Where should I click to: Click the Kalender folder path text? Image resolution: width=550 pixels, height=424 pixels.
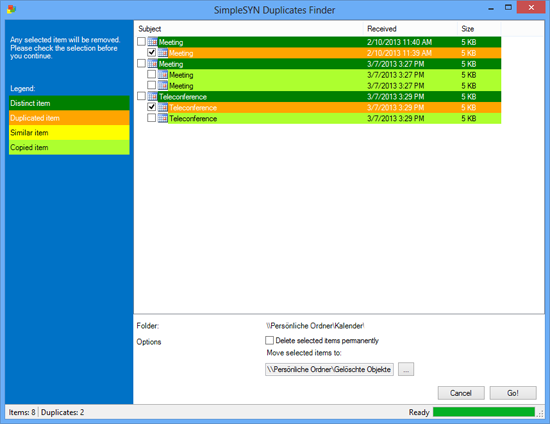(x=315, y=326)
